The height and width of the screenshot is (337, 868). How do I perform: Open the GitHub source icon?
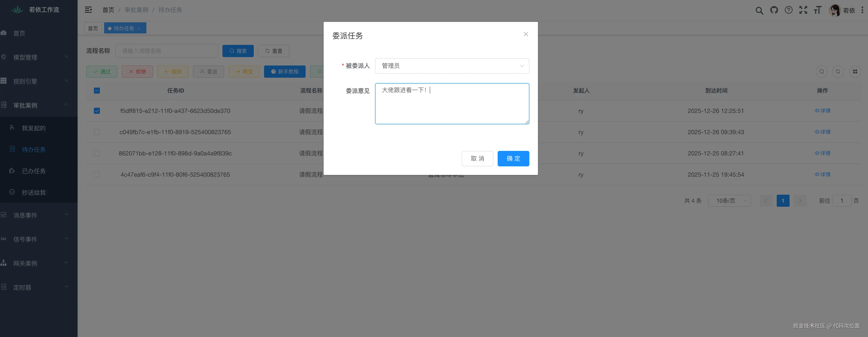(x=774, y=10)
